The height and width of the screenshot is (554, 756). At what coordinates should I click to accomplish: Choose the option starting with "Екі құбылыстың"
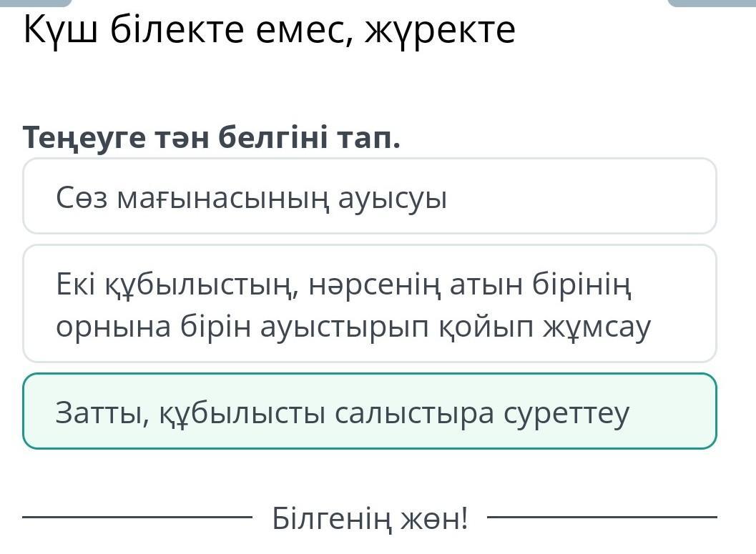[369, 304]
